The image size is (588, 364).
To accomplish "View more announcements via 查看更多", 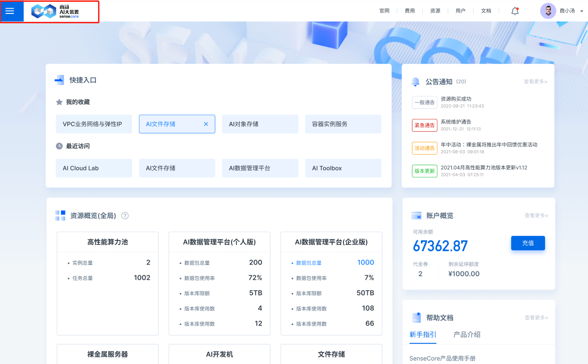I will tap(536, 81).
